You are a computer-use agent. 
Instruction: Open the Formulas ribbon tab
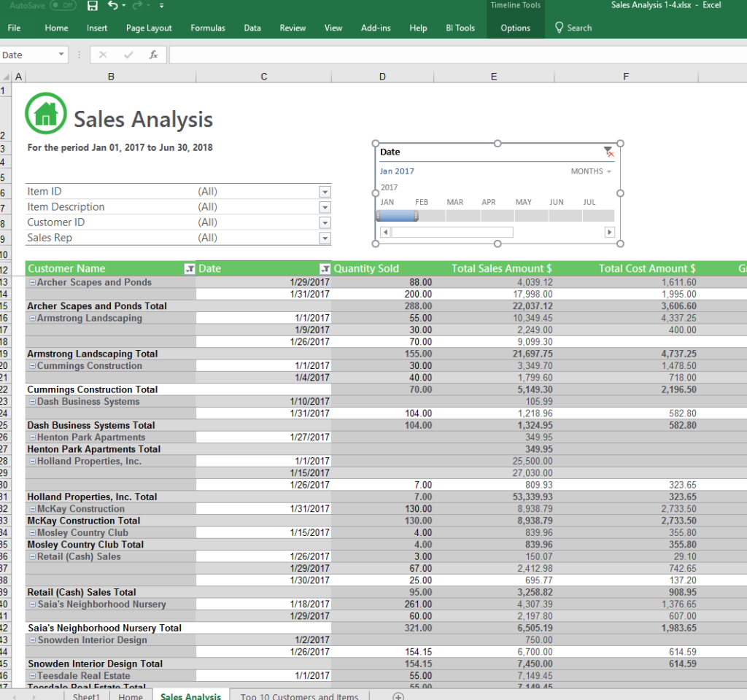tap(208, 28)
